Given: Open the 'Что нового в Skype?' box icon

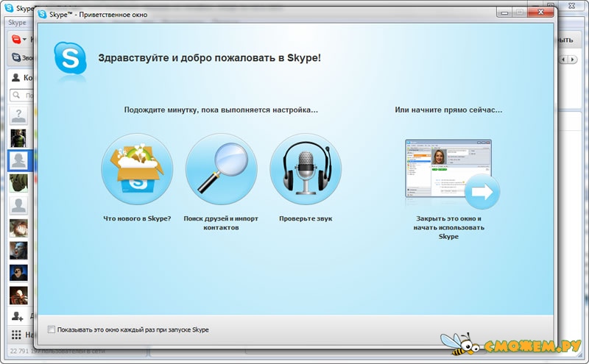Looking at the screenshot, I should point(137,169).
